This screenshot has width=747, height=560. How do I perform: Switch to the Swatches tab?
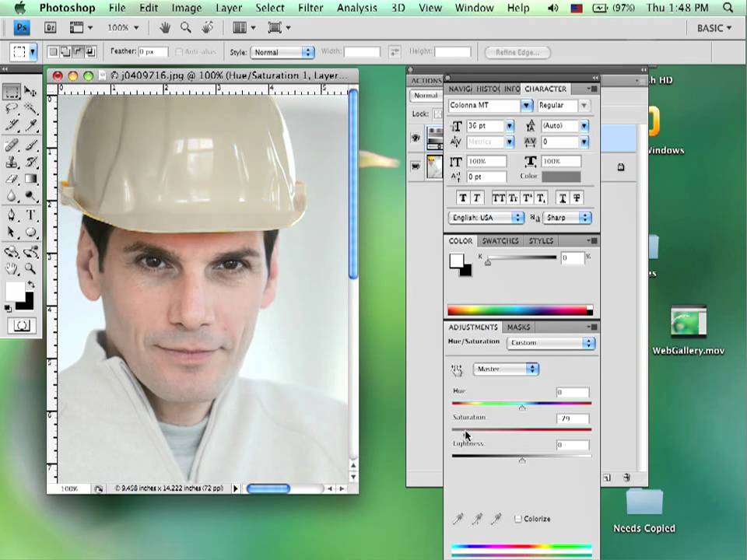pos(500,241)
